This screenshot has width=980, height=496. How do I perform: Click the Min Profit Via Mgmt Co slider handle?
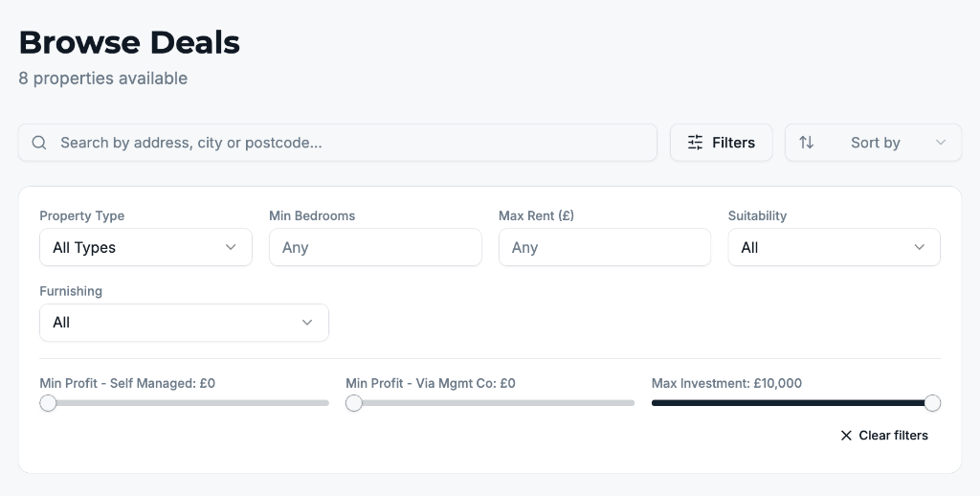(354, 403)
